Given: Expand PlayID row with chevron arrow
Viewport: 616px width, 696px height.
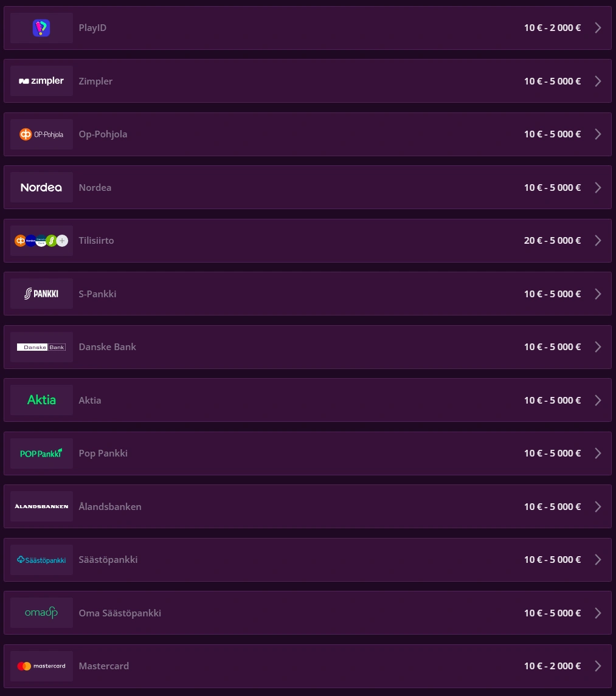Looking at the screenshot, I should point(598,28).
